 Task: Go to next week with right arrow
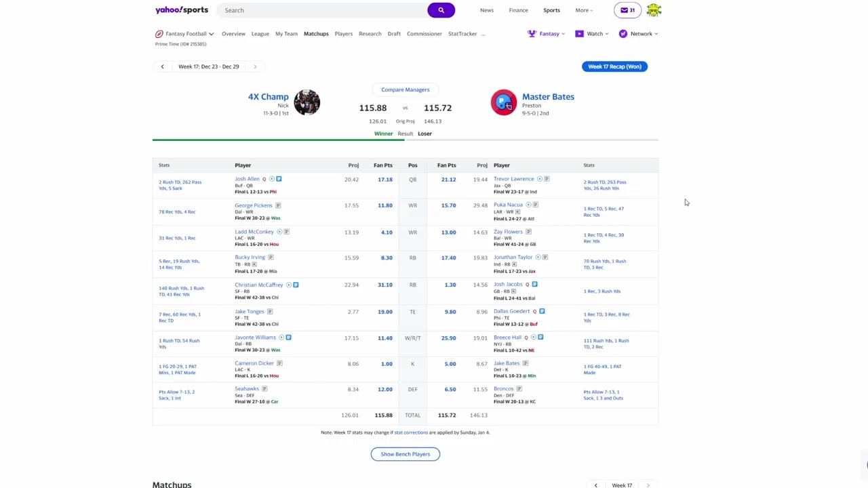pos(255,66)
